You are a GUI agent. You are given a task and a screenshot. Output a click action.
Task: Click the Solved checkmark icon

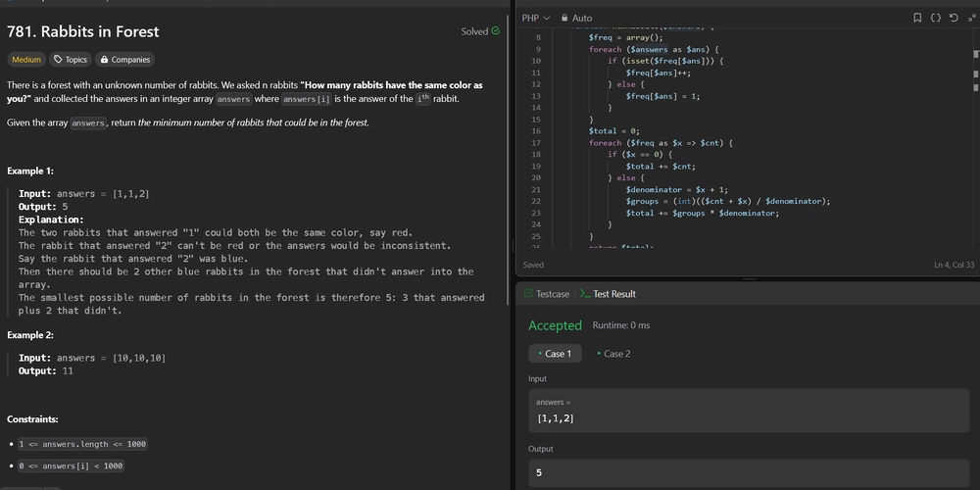click(496, 30)
